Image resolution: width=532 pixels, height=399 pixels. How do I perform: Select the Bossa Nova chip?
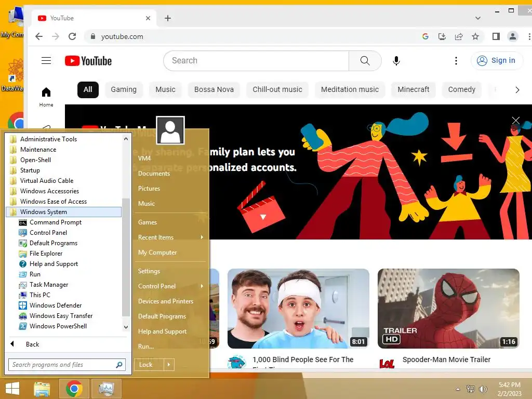coord(214,89)
